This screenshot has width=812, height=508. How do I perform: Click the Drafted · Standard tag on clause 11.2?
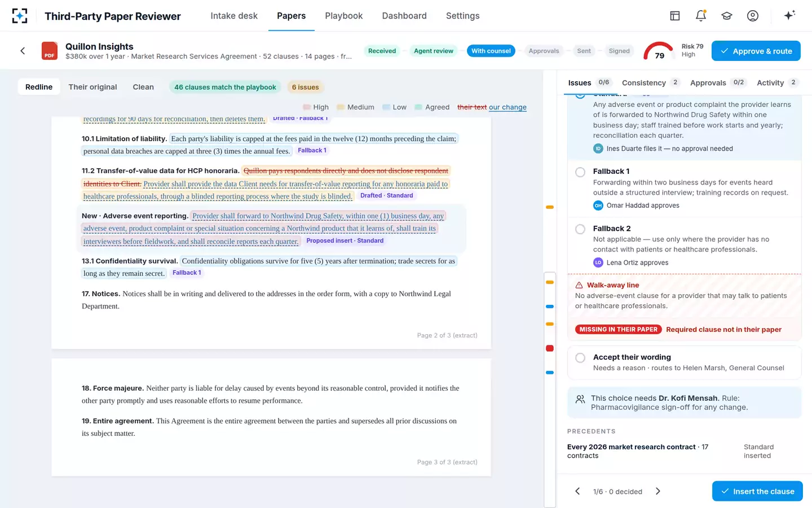click(x=387, y=195)
